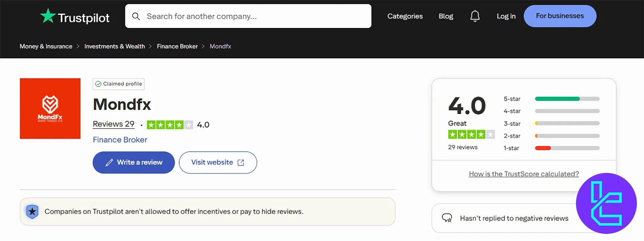Open the notifications bell
Image resolution: width=644 pixels, height=241 pixels.
(x=475, y=16)
